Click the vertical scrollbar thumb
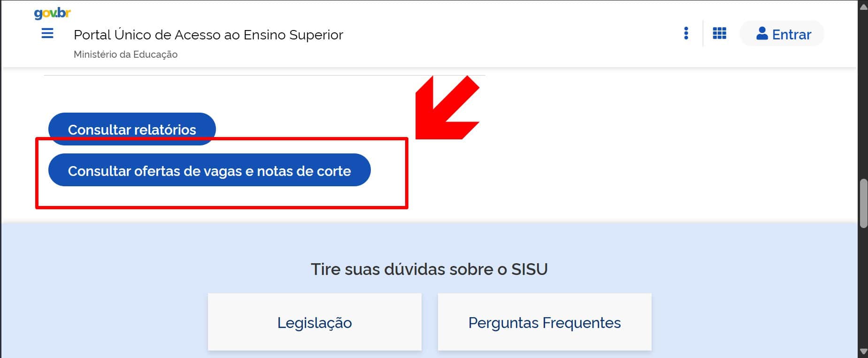Image resolution: width=868 pixels, height=358 pixels. click(863, 203)
